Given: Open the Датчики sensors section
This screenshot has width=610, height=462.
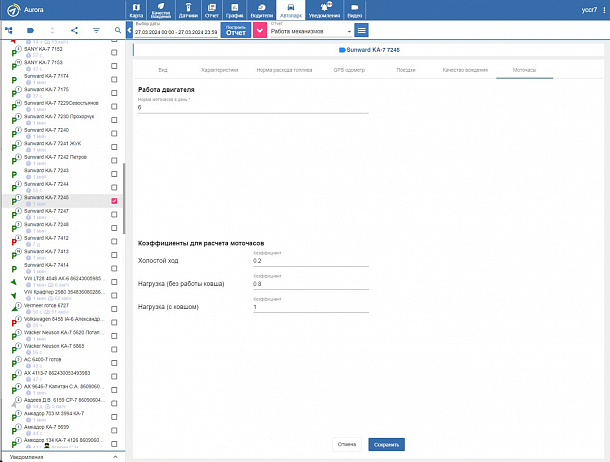Looking at the screenshot, I should 188,10.
